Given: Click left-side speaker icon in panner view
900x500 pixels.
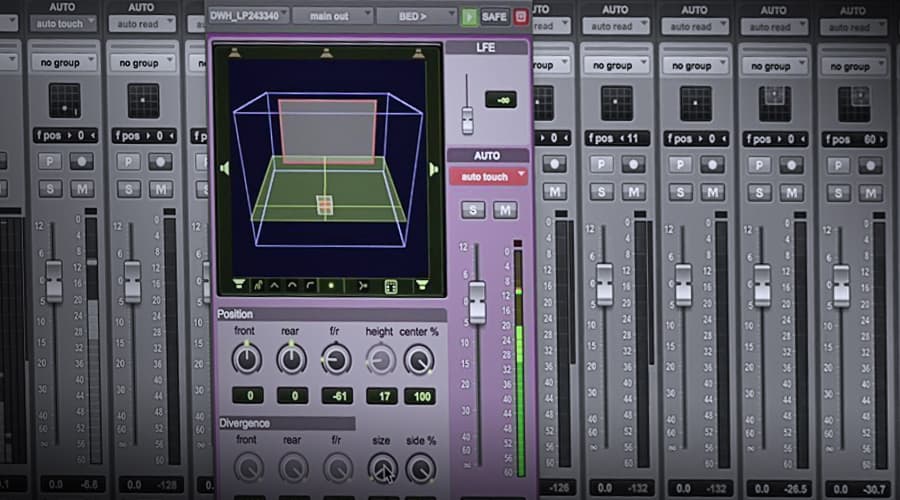Looking at the screenshot, I should tap(224, 168).
